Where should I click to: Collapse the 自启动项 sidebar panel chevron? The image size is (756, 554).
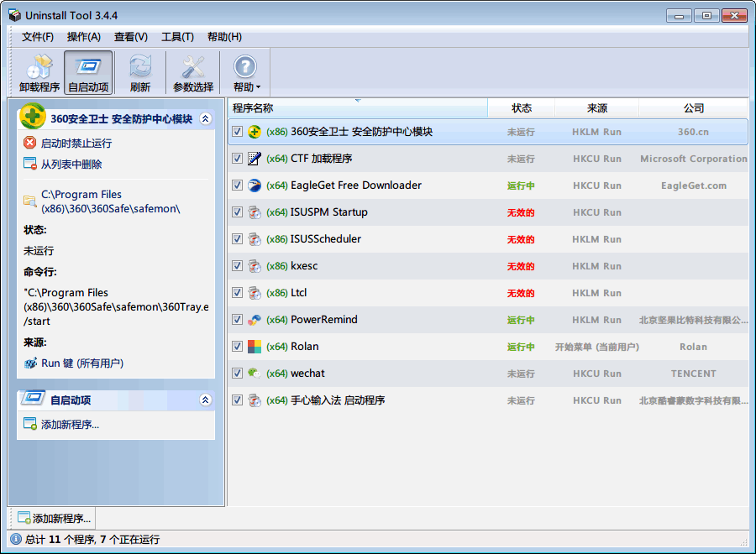(x=206, y=400)
